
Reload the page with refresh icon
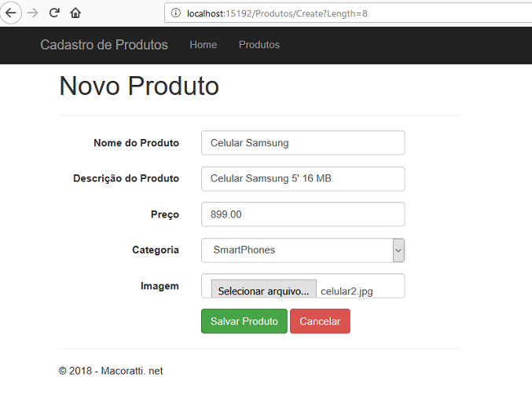click(54, 13)
